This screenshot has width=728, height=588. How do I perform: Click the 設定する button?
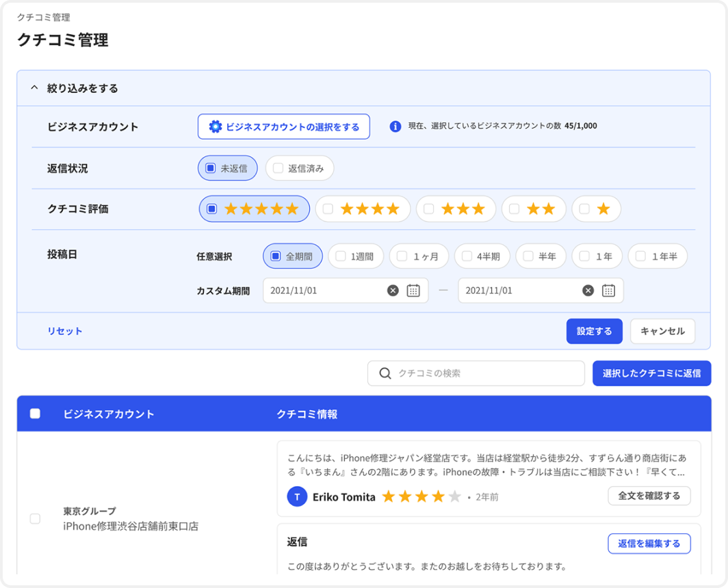594,331
